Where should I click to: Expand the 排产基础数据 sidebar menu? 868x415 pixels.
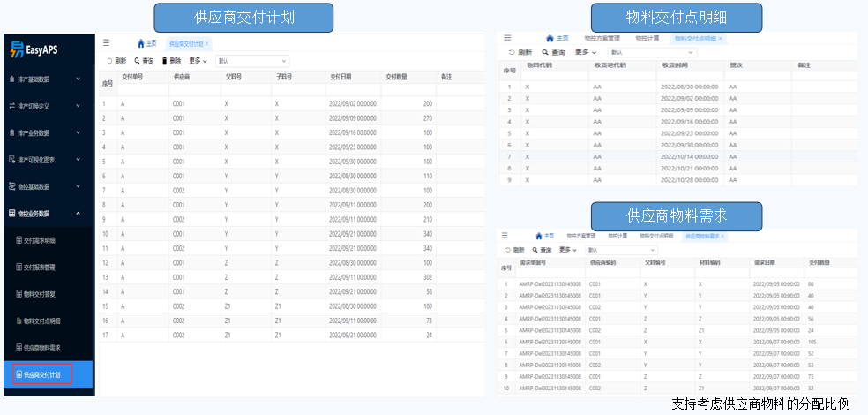[46, 79]
